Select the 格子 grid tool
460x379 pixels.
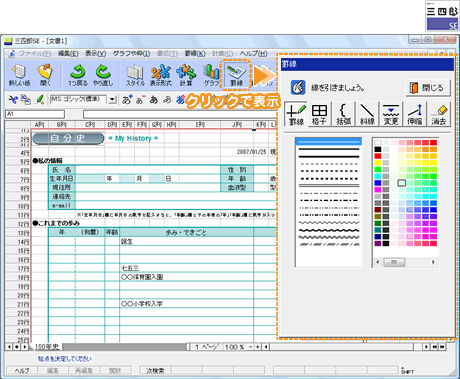tap(319, 114)
